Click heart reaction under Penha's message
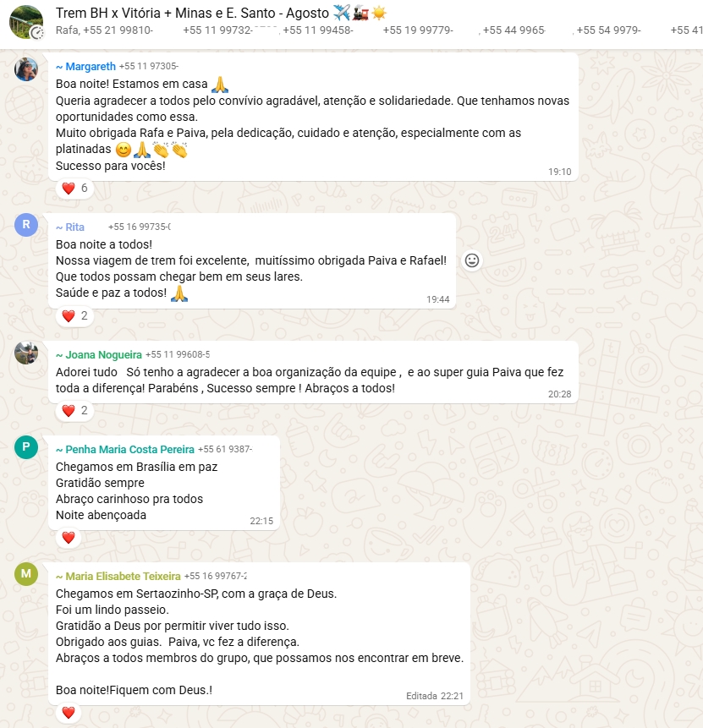Screen dimensions: 703x728 point(69,538)
